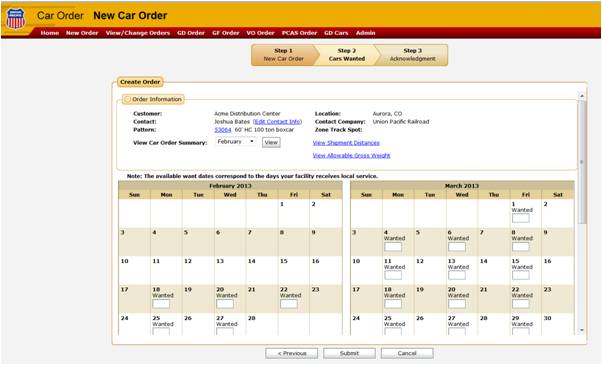This screenshot has width=602, height=365.
Task: Open the New Order menu item
Action: [82, 33]
